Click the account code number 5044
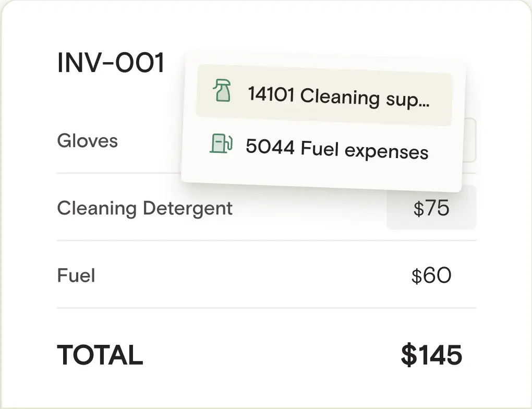Viewport: 532px width, 409px height. [x=270, y=147]
